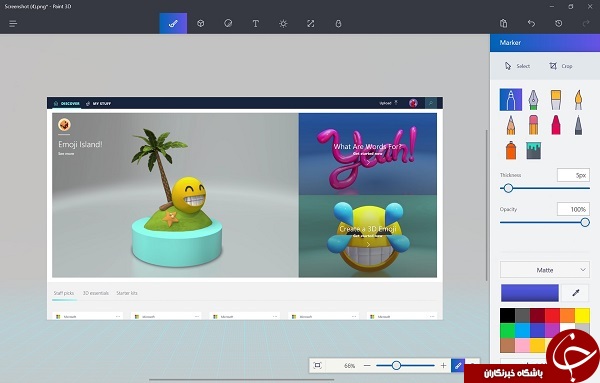Choose the Select tool
The width and height of the screenshot is (600, 383).
517,66
